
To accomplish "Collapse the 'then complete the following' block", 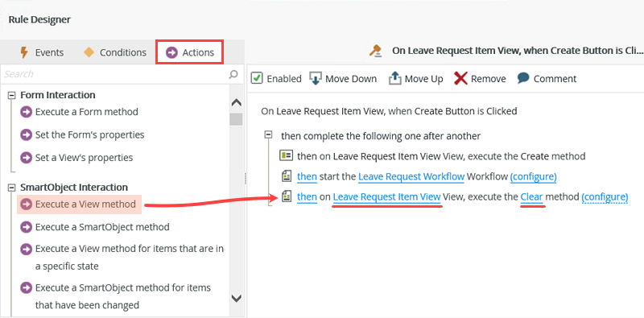I will (x=269, y=134).
